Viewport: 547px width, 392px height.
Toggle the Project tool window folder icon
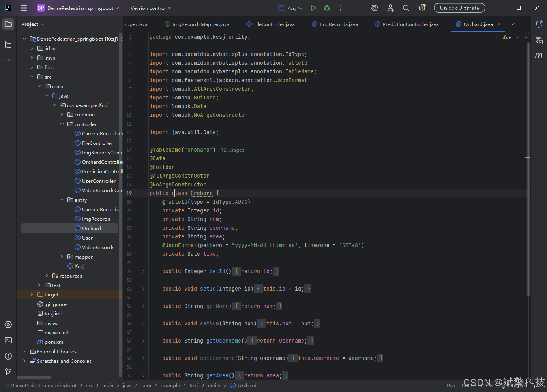(8, 24)
